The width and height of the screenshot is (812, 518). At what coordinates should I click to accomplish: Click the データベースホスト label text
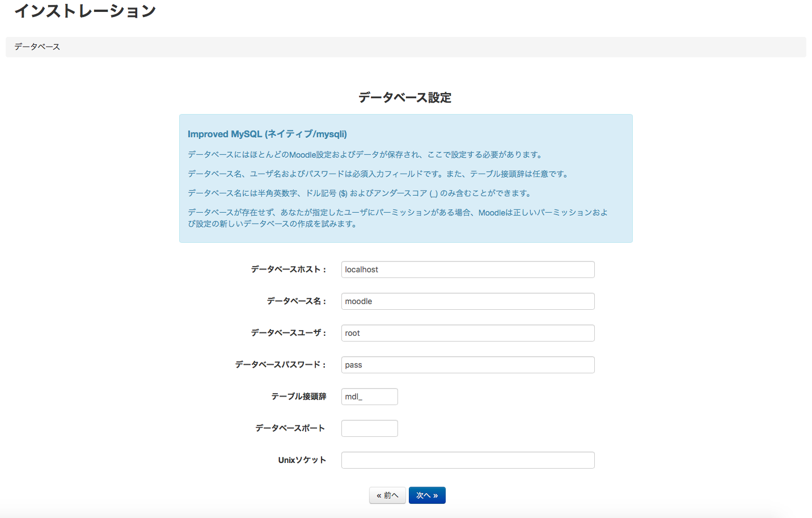[x=289, y=269]
